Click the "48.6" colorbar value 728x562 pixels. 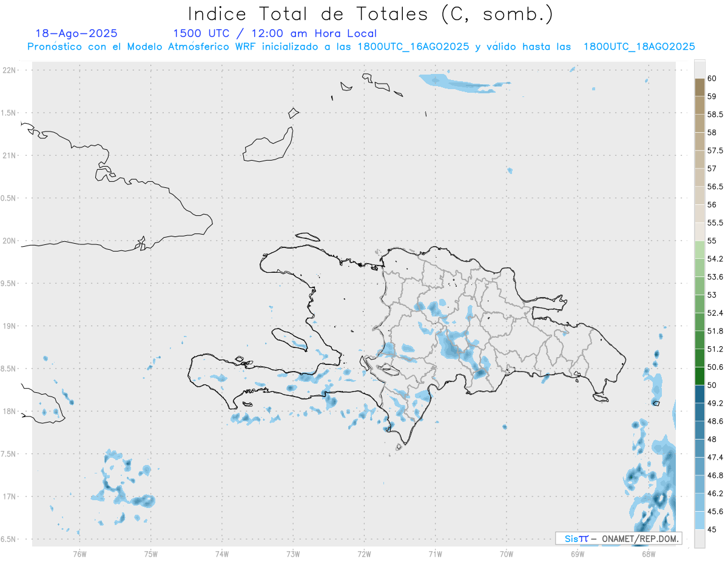pyautogui.click(x=715, y=421)
